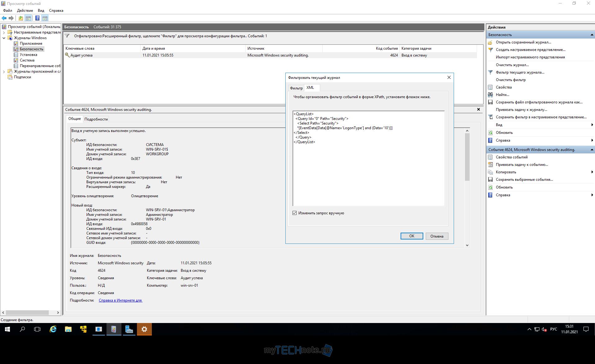Viewport: 595px width, 364px height.
Task: Click the 'Привязать задачу к событию' icon
Action: tap(490, 165)
